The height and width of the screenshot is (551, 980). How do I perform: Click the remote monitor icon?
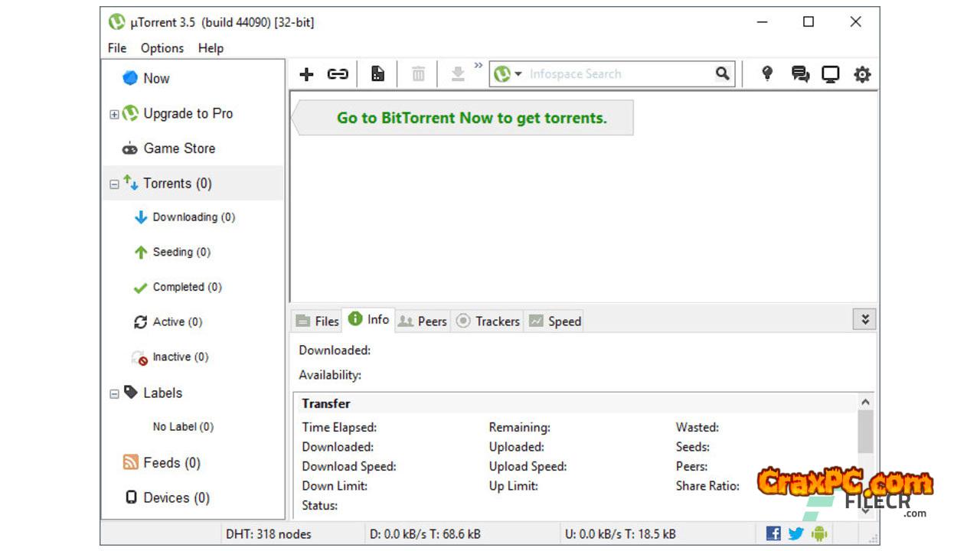[830, 74]
